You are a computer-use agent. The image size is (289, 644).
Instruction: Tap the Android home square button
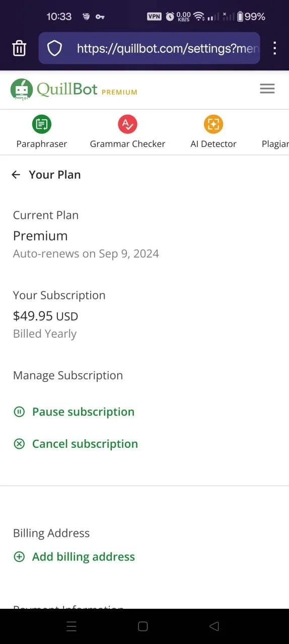143,626
